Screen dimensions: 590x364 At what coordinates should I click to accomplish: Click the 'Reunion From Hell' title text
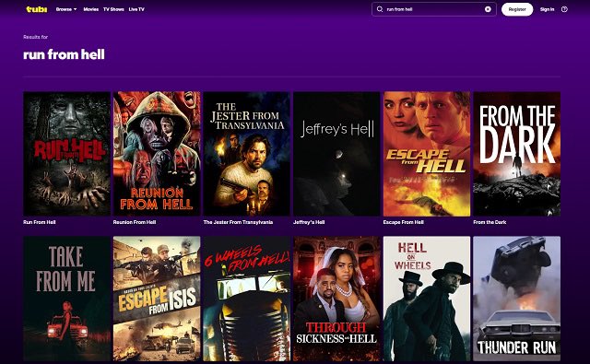[135, 222]
